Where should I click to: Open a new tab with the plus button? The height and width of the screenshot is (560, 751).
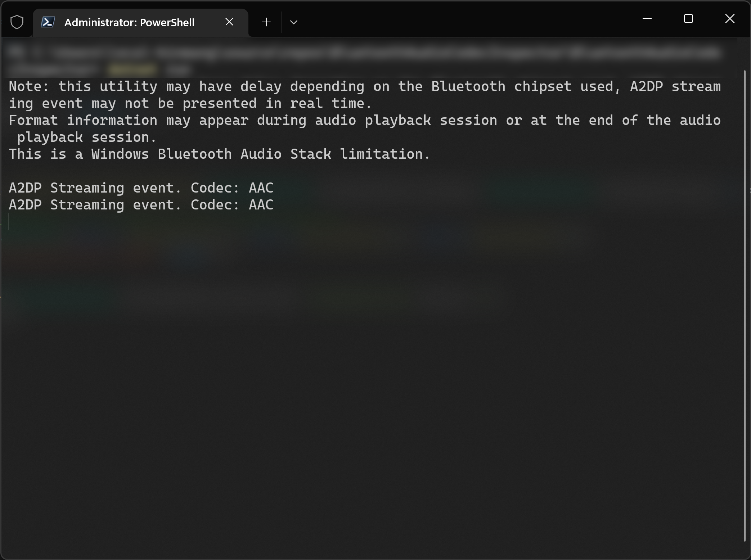point(266,22)
